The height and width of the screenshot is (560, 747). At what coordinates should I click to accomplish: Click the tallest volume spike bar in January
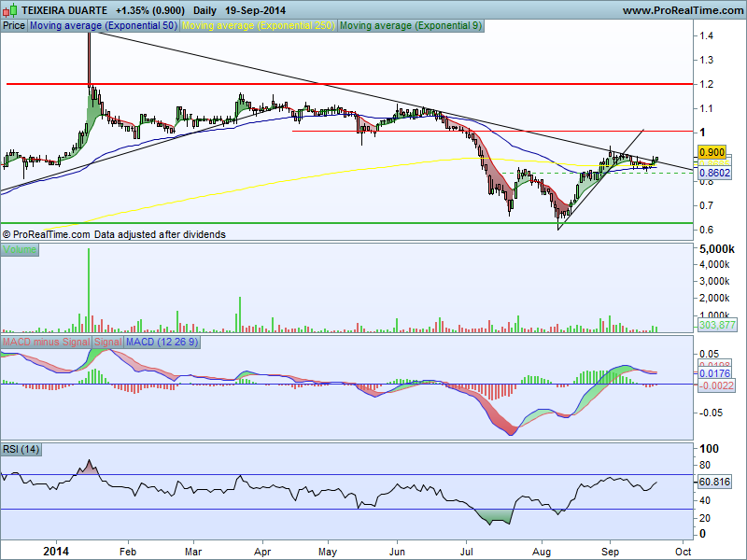point(89,290)
